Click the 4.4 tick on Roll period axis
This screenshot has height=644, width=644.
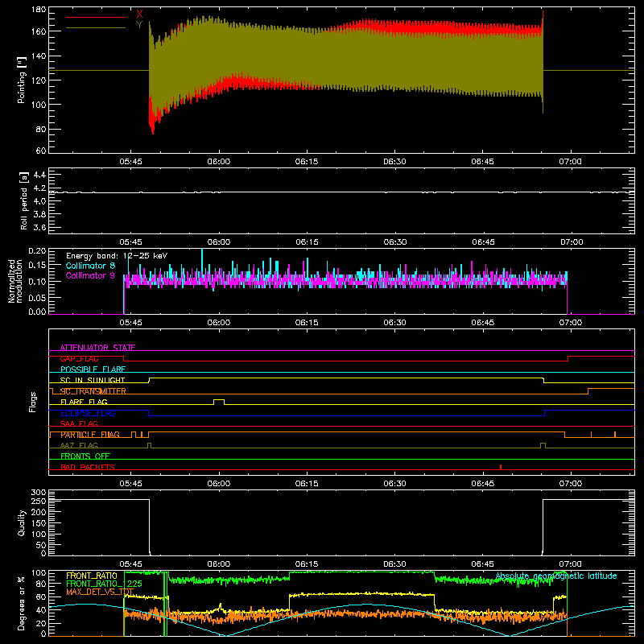coord(39,175)
